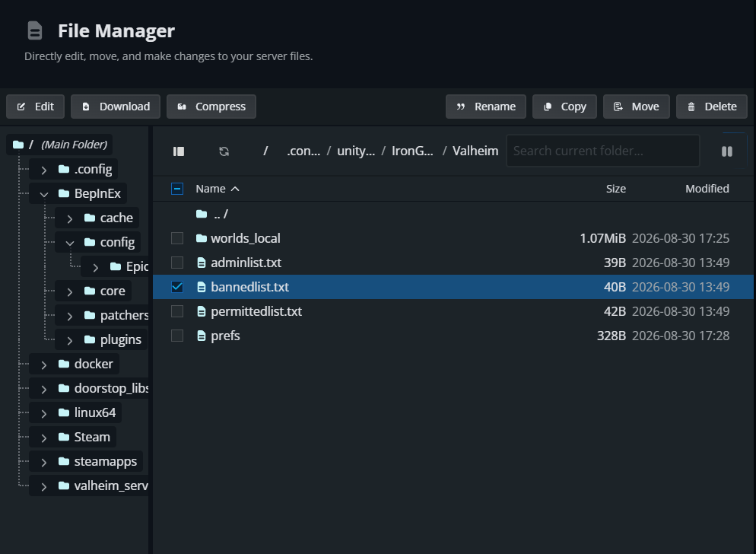Collapse the BepInEx tree folder

click(44, 195)
